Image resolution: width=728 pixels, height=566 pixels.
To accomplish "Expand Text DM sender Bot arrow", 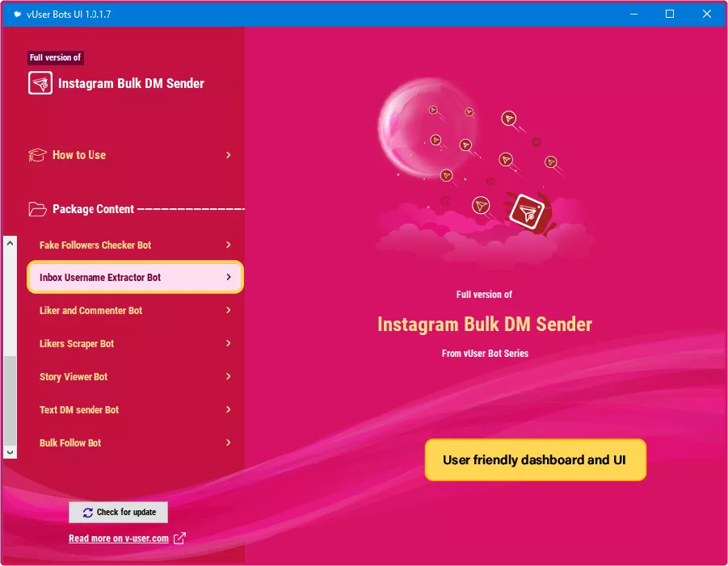I will pyautogui.click(x=228, y=409).
